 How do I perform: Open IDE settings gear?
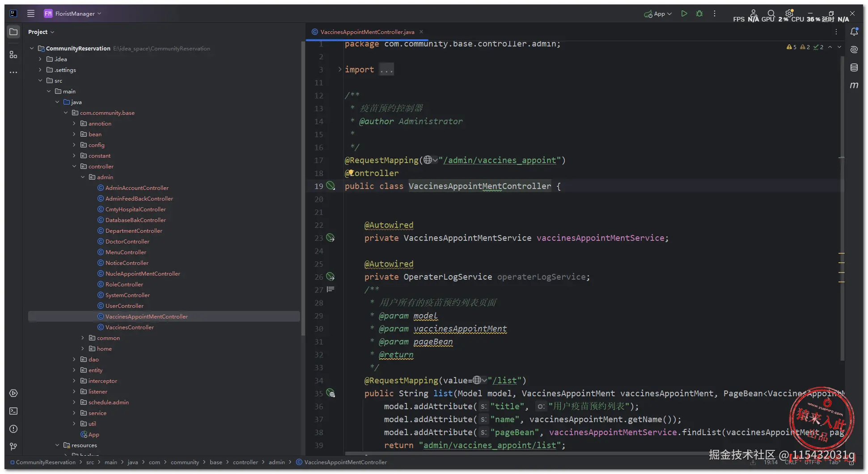point(789,13)
